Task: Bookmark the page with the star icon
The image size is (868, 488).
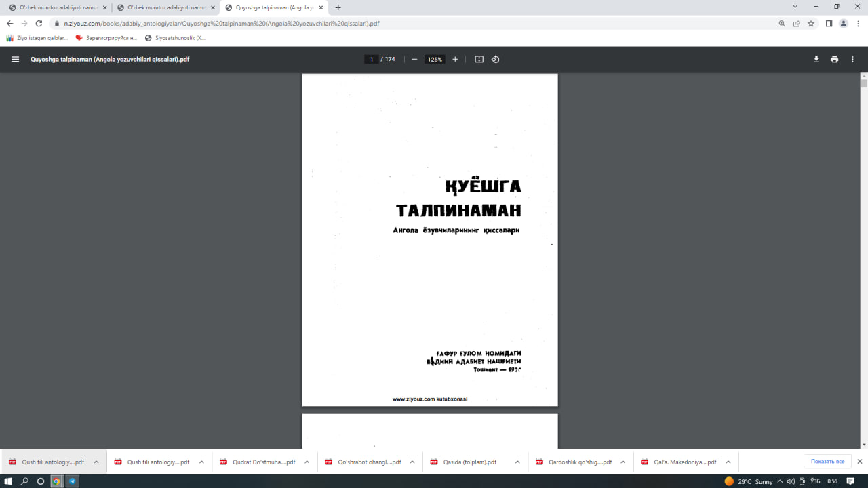Action: point(811,23)
